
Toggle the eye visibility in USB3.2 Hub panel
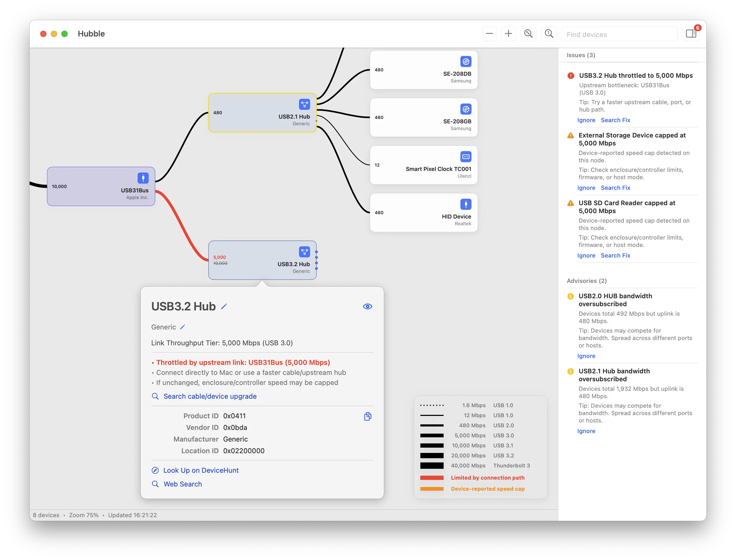367,306
